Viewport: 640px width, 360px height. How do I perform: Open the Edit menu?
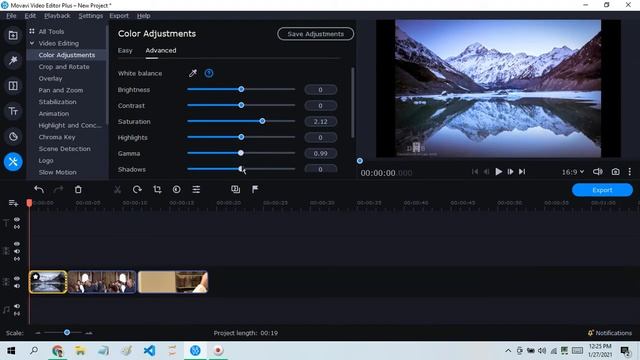pyautogui.click(x=30, y=16)
